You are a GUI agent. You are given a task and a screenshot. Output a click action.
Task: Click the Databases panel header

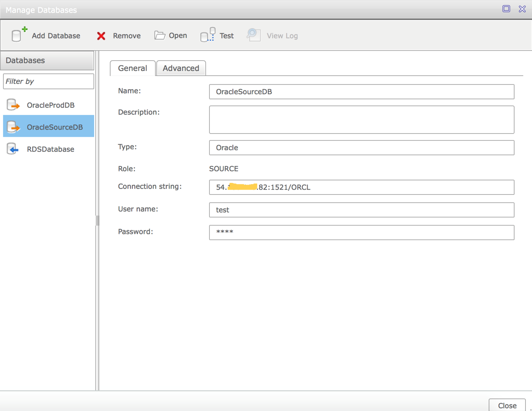[47, 60]
